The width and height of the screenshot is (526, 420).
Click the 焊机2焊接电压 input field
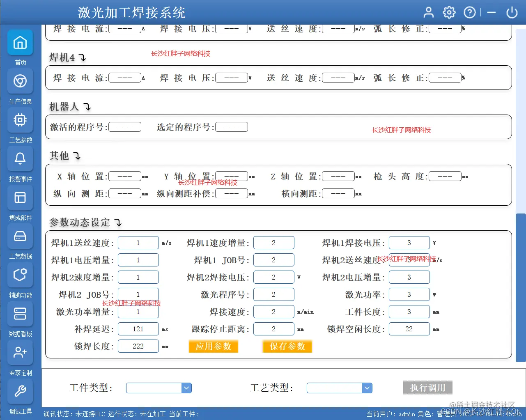point(274,277)
